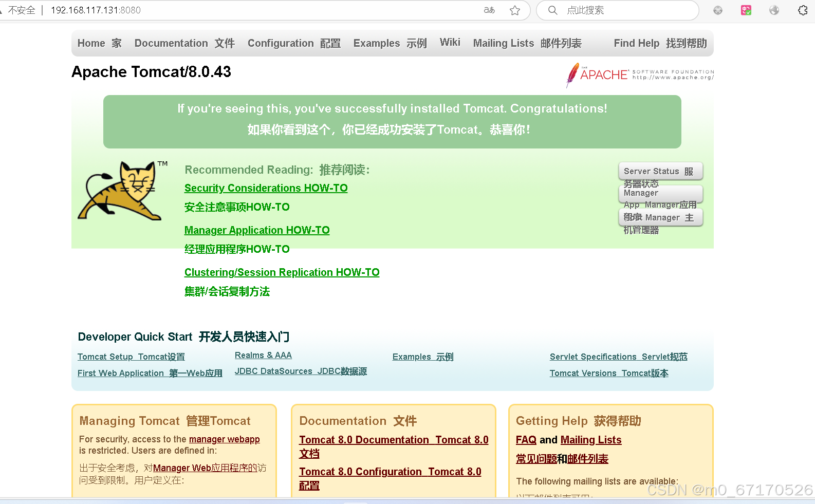This screenshot has width=815, height=504.
Task: Click the Getting Help heading
Action: click(x=579, y=421)
